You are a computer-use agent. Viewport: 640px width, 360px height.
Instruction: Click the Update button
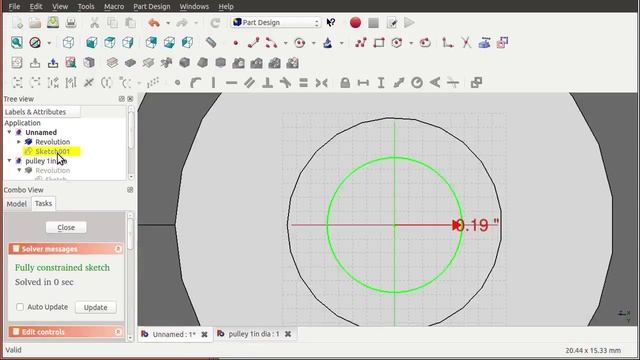coord(96,307)
